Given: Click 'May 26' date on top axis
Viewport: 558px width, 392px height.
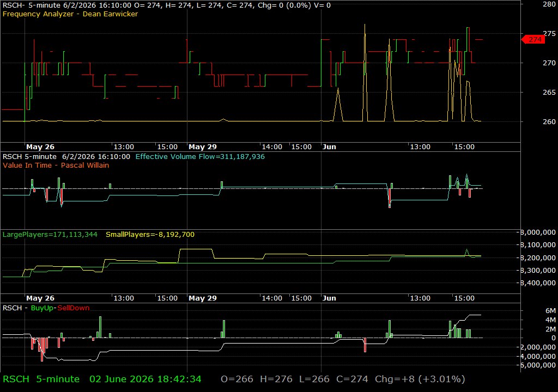Looking at the screenshot, I should coord(40,146).
